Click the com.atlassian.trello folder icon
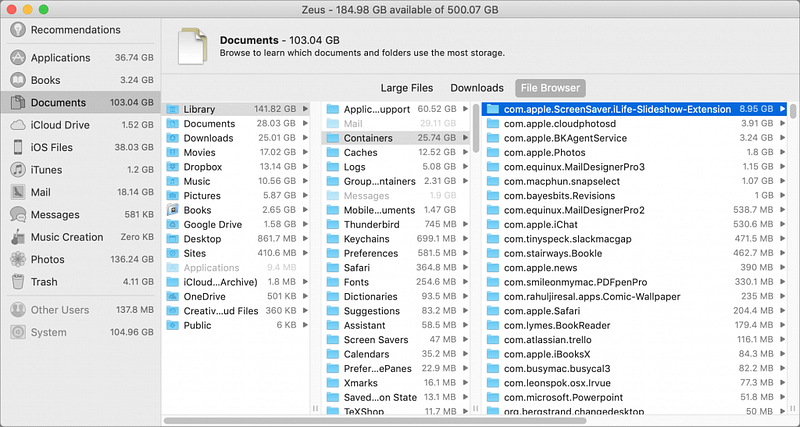Image resolution: width=800 pixels, height=427 pixels. (492, 340)
